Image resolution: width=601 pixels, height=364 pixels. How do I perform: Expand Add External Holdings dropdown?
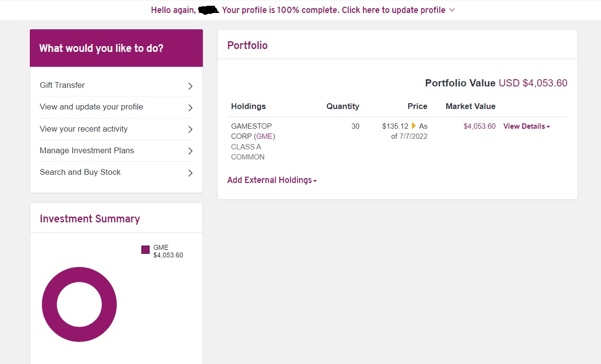[272, 180]
